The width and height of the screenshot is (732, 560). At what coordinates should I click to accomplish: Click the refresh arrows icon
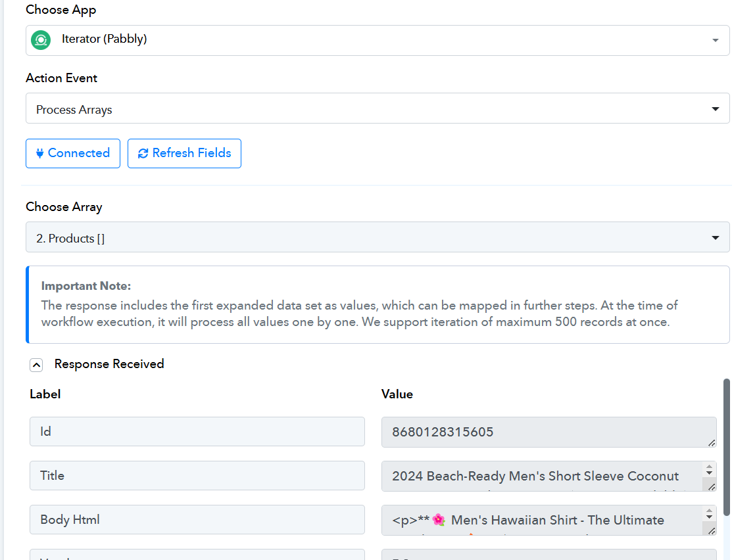click(x=143, y=153)
